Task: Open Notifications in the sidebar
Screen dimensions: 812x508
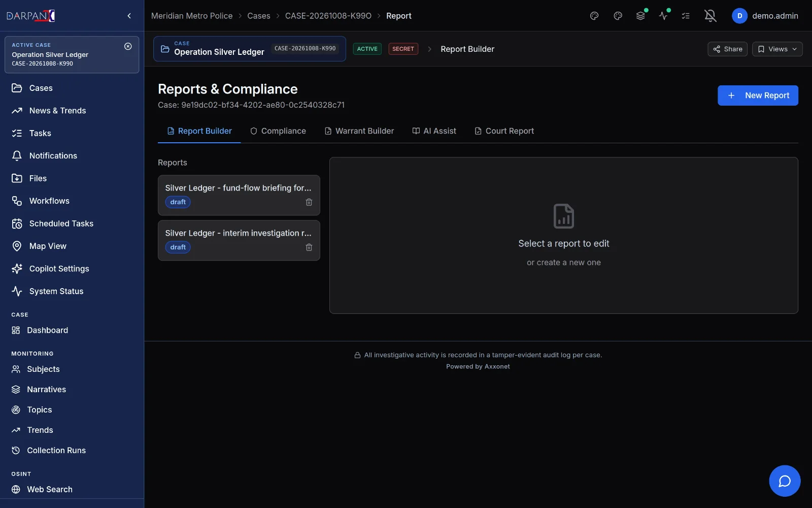Action: point(72,156)
